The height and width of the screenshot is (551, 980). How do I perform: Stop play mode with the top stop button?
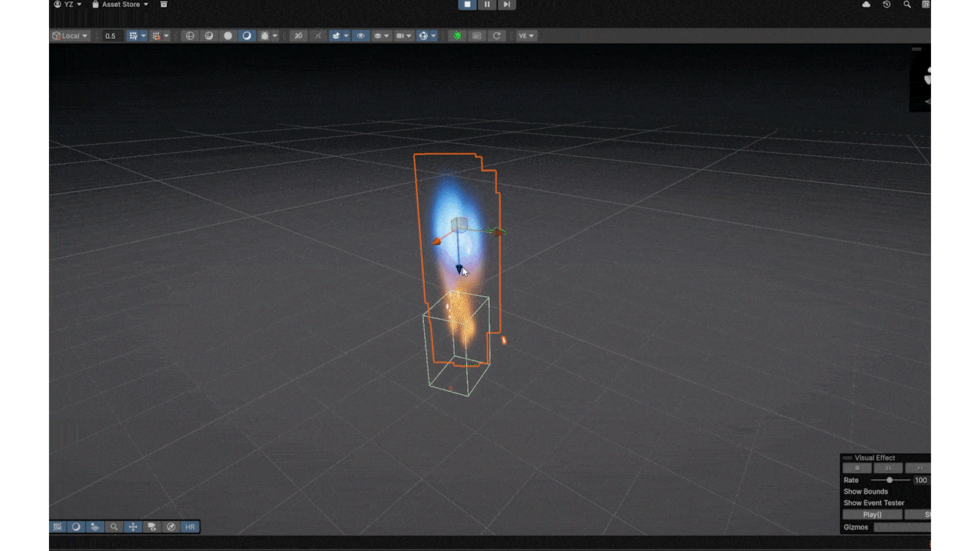click(467, 5)
